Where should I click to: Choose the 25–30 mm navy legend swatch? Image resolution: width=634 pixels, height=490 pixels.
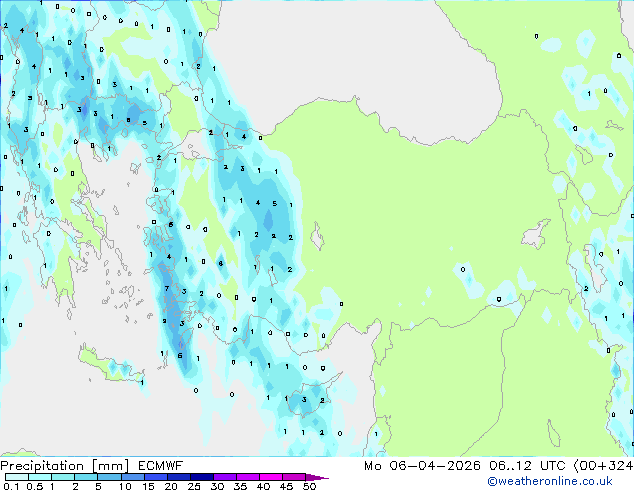point(202,477)
